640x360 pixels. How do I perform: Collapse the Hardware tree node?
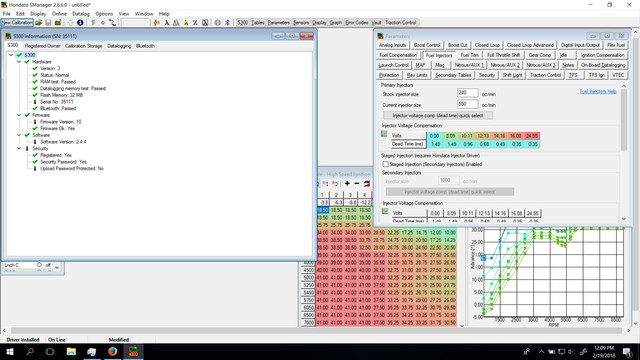[19, 62]
